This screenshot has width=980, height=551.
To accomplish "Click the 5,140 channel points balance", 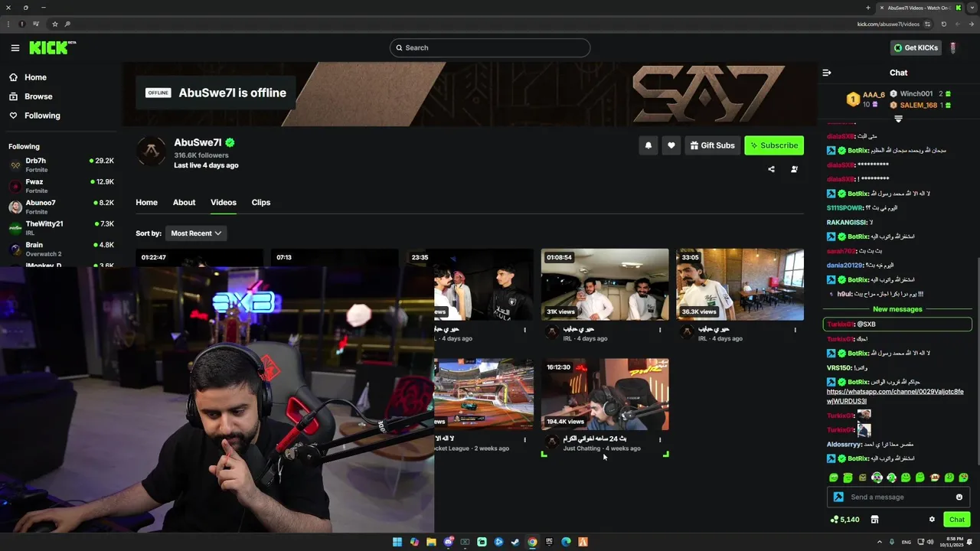I will 844,520.
